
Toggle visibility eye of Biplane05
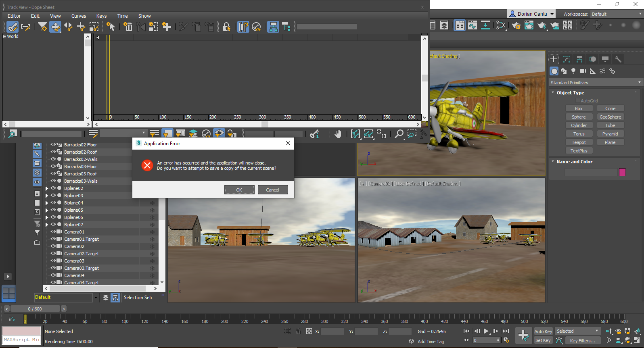53,210
